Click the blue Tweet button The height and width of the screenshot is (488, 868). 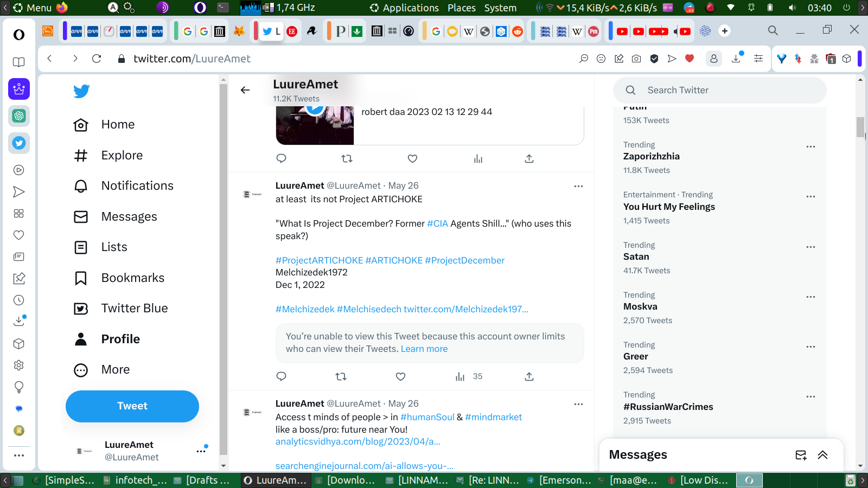tap(132, 406)
